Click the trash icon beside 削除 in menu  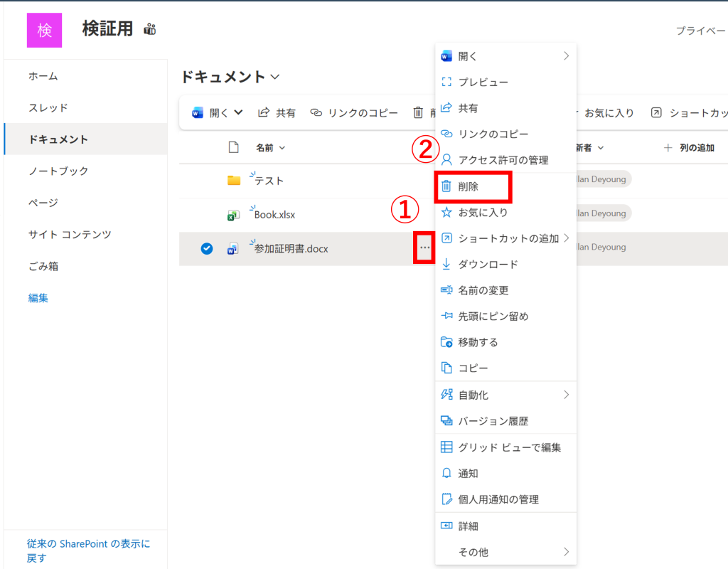446,186
